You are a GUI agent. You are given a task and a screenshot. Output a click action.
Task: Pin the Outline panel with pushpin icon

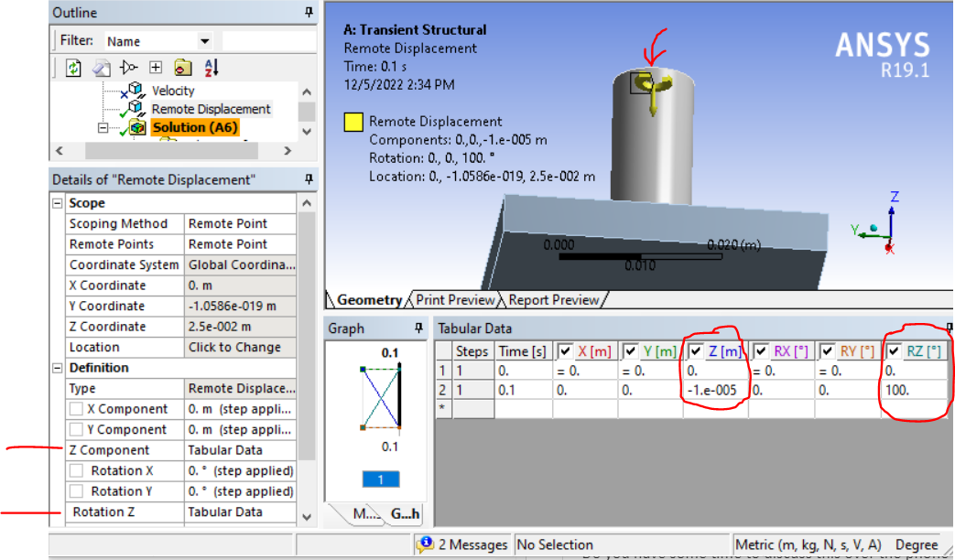[309, 13]
